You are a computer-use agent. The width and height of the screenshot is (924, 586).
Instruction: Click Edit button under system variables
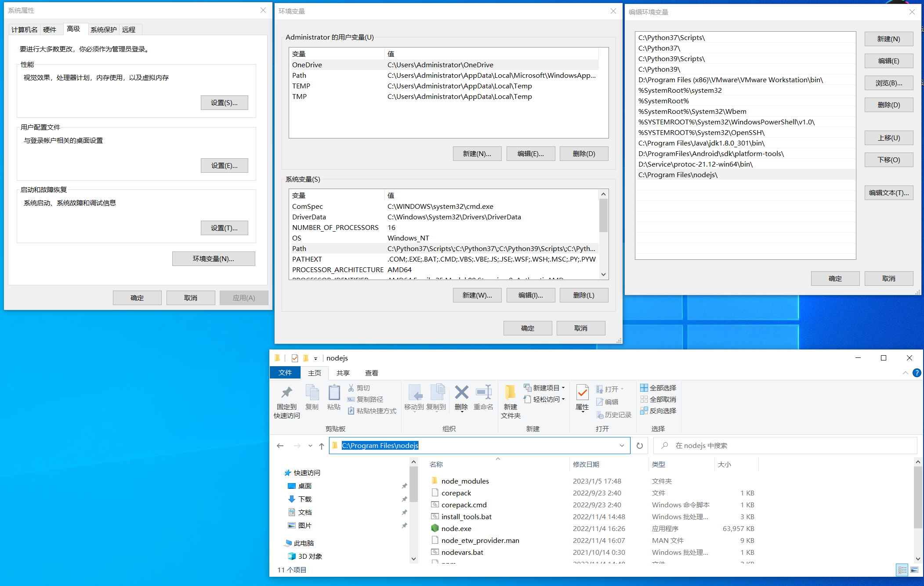531,295
